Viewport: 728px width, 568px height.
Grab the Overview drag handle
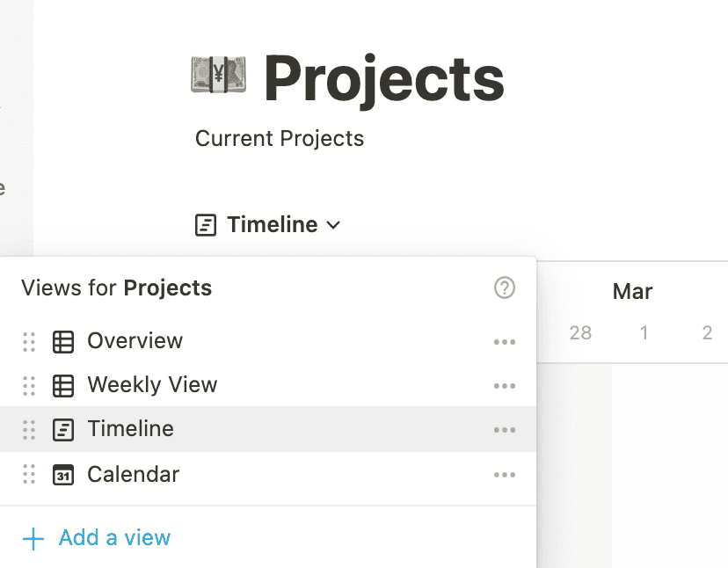pyautogui.click(x=29, y=341)
